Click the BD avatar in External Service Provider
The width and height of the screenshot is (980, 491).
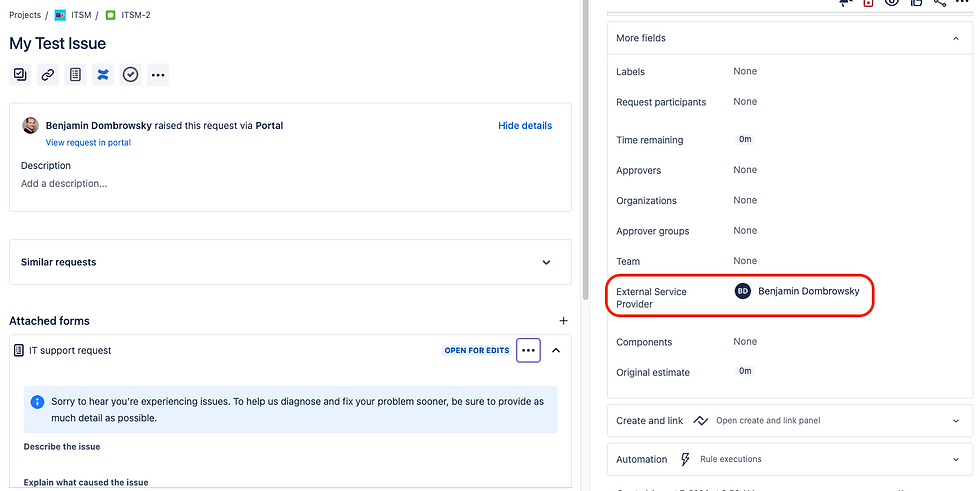pos(742,291)
